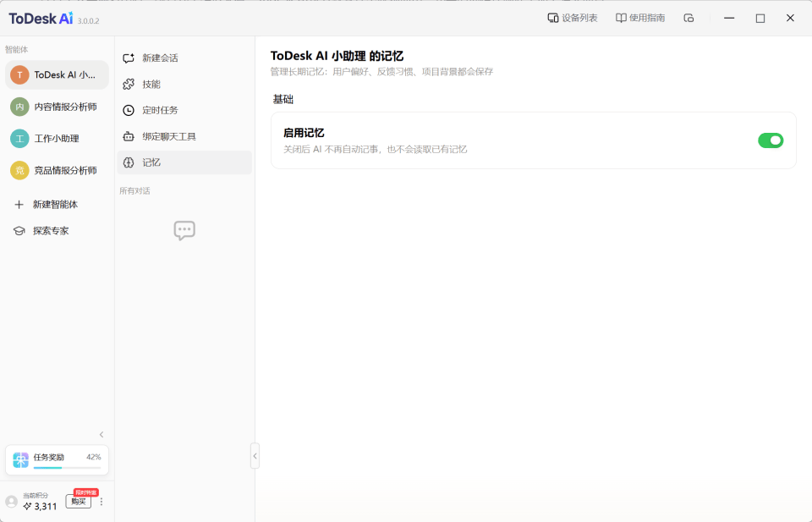Click the 购买 button
Screen dimensions: 812x522
pyautogui.click(x=79, y=502)
